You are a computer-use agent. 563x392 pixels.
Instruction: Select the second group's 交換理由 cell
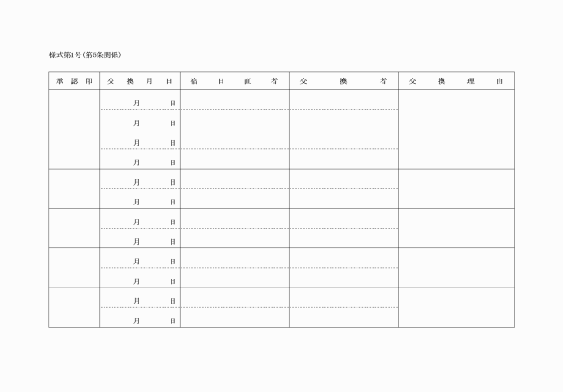coord(456,149)
